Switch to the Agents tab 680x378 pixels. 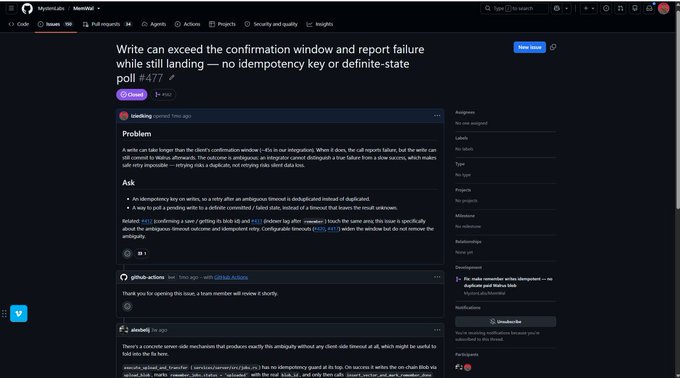tap(154, 24)
